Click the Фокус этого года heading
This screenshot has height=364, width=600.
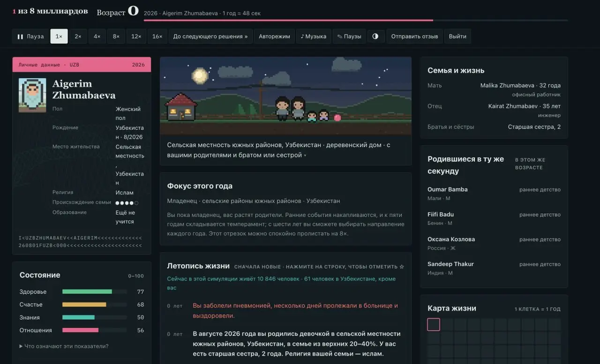pyautogui.click(x=200, y=186)
